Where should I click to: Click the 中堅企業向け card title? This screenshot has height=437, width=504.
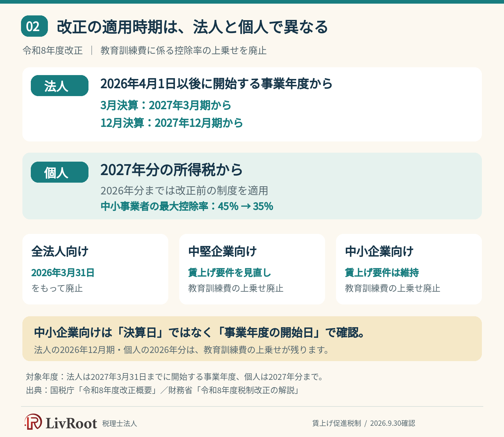222,251
